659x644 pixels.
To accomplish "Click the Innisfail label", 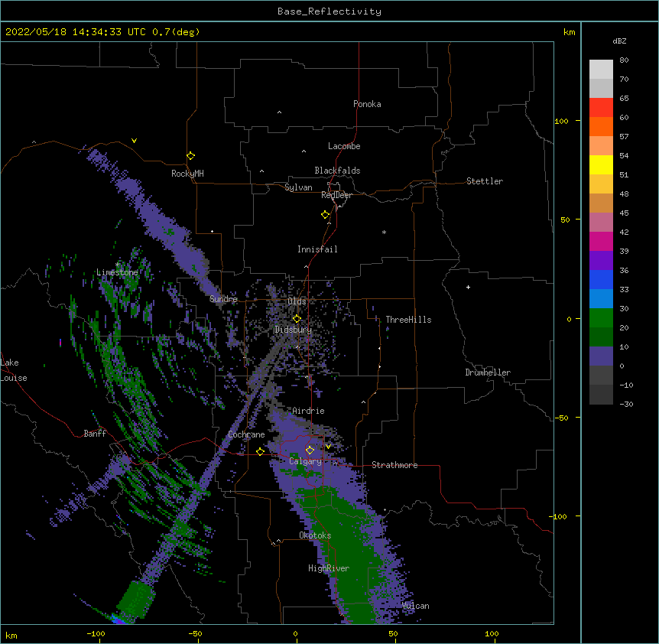I will (317, 249).
